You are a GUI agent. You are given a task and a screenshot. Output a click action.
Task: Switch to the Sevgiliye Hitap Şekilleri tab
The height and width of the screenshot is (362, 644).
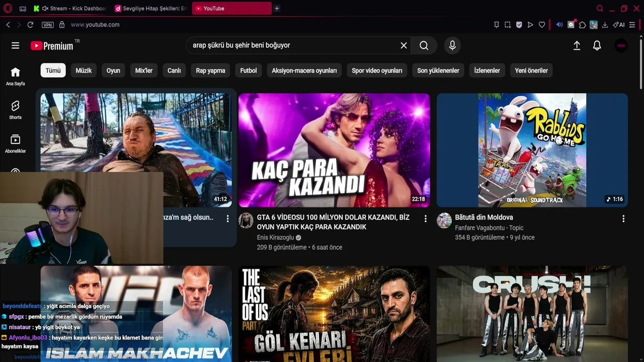[x=151, y=9]
